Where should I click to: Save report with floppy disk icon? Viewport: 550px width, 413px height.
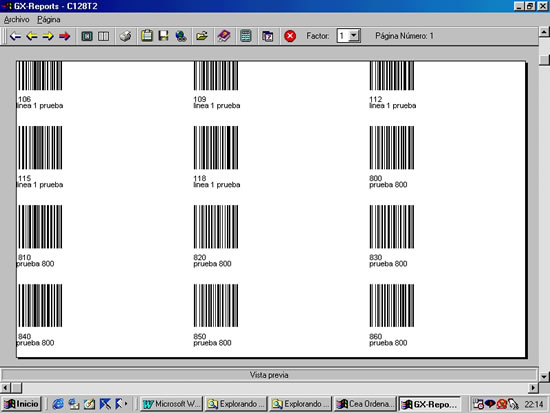163,36
